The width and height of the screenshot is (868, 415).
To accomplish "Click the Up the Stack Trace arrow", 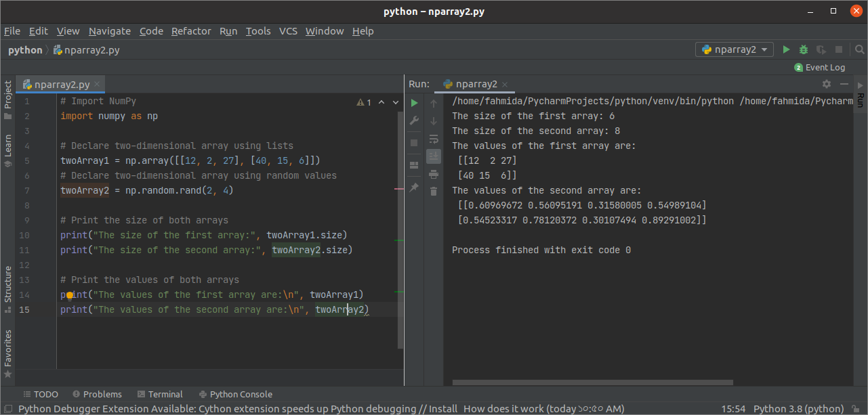I will 434,103.
